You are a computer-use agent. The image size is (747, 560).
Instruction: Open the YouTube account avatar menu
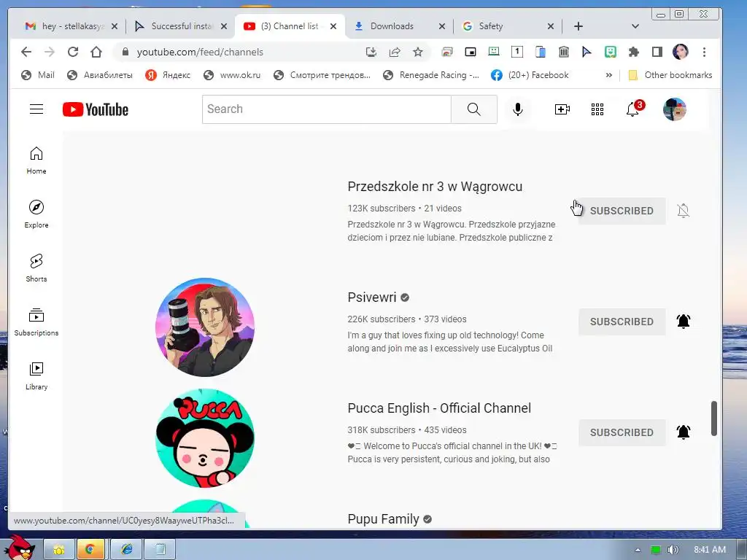click(x=675, y=109)
